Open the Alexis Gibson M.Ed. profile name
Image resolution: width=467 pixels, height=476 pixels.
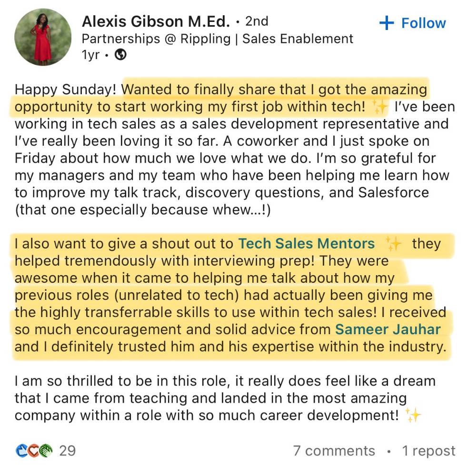tap(156, 21)
